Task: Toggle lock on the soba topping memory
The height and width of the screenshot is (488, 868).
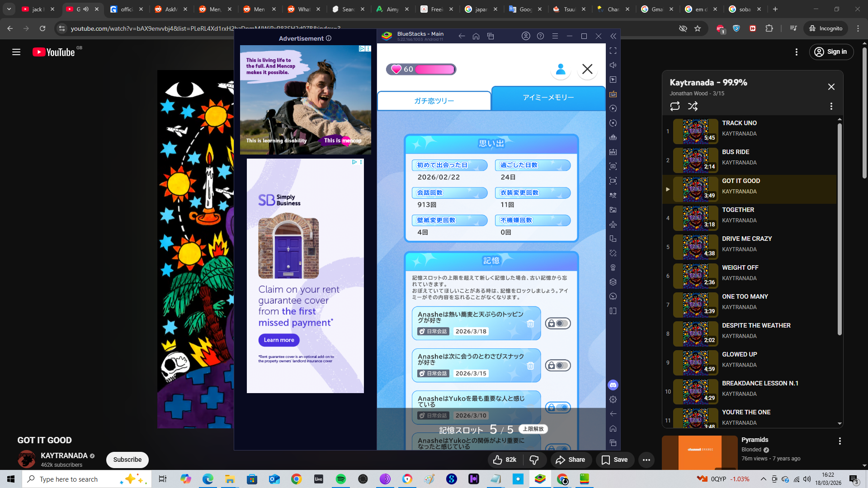Action: (558, 324)
